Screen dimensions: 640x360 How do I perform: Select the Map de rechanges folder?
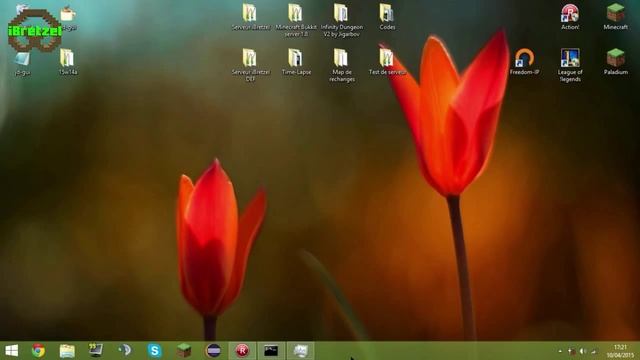[x=341, y=64]
